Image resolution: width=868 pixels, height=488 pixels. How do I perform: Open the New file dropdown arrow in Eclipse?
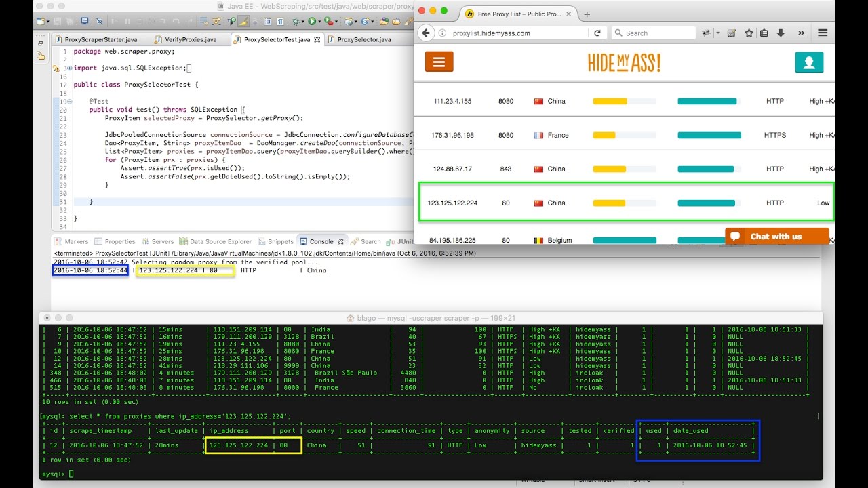(48, 22)
